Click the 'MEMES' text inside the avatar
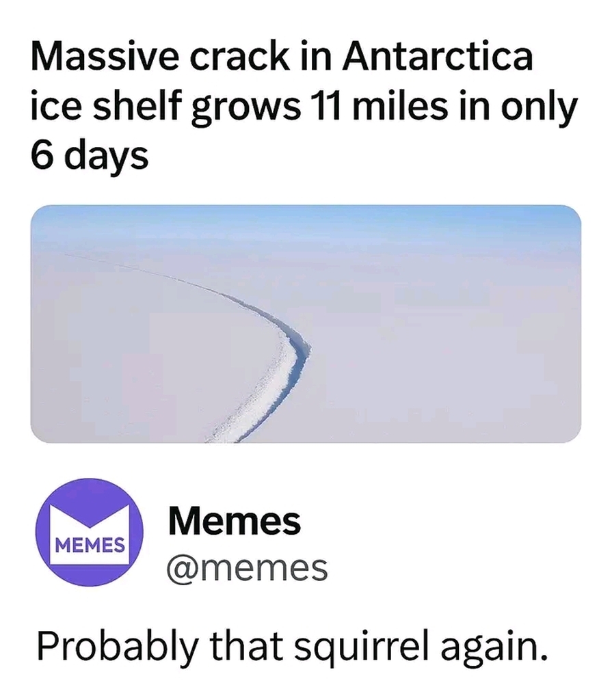 (90, 546)
